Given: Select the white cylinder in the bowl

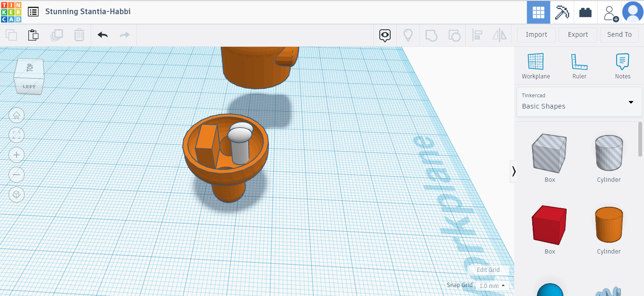Looking at the screenshot, I should [241, 146].
